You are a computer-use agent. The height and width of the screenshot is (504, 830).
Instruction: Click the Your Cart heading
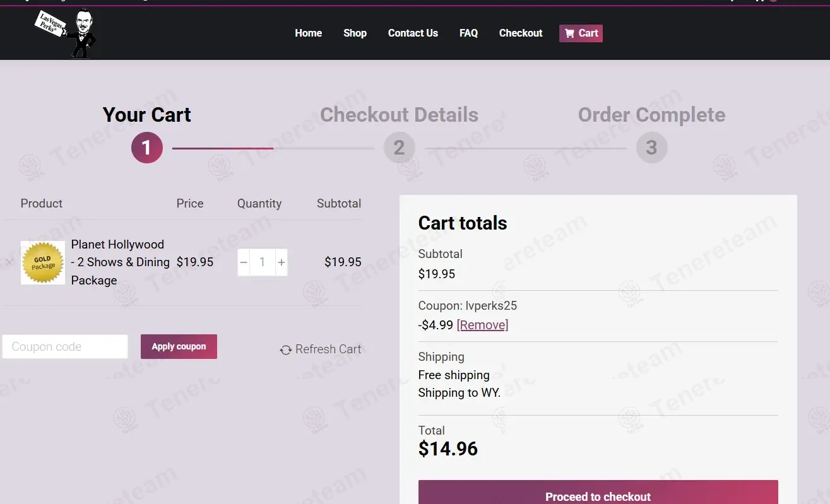(146, 115)
